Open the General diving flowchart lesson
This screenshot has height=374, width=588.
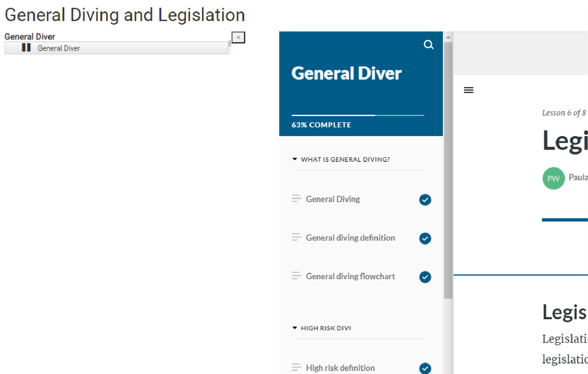pos(350,276)
